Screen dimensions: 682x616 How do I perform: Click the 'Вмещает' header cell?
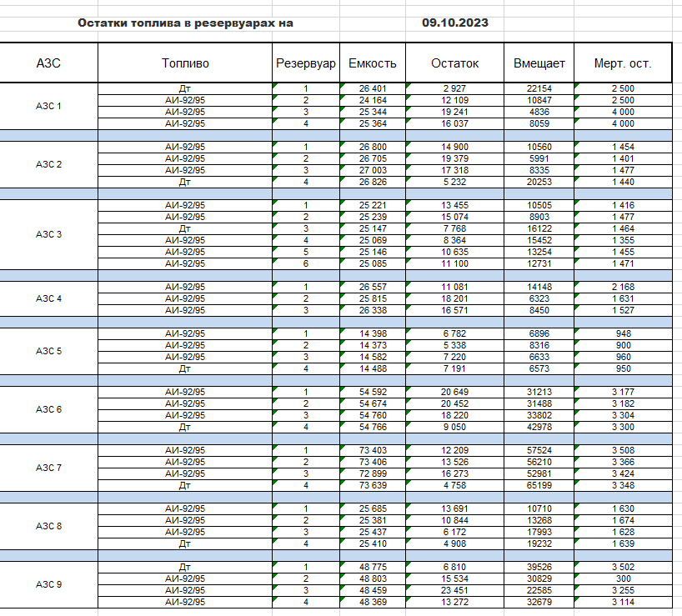point(539,63)
